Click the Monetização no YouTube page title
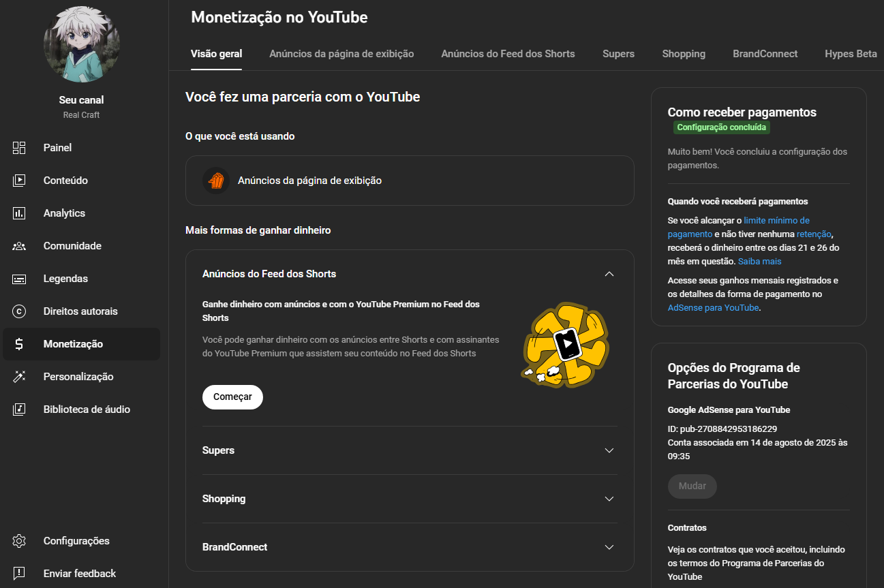This screenshot has width=884, height=588. (279, 18)
